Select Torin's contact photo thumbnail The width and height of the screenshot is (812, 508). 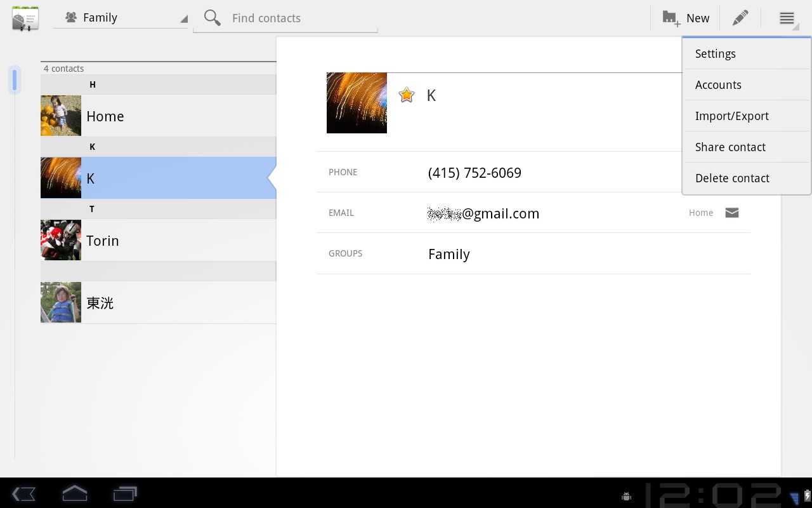tap(60, 240)
